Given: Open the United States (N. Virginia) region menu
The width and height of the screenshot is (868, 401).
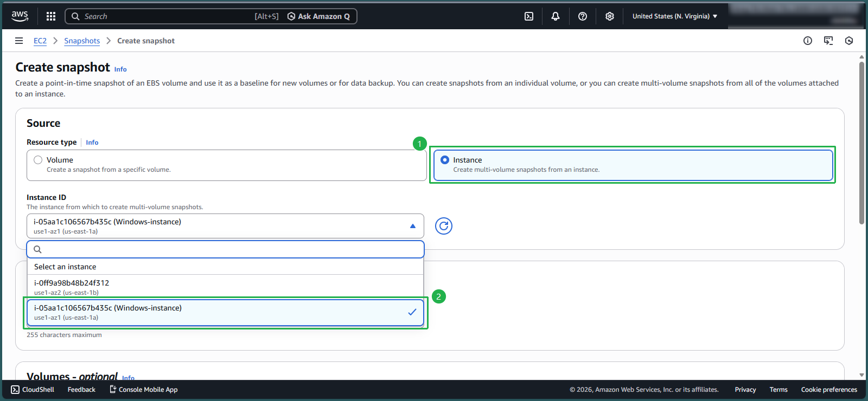Looking at the screenshot, I should pyautogui.click(x=675, y=16).
